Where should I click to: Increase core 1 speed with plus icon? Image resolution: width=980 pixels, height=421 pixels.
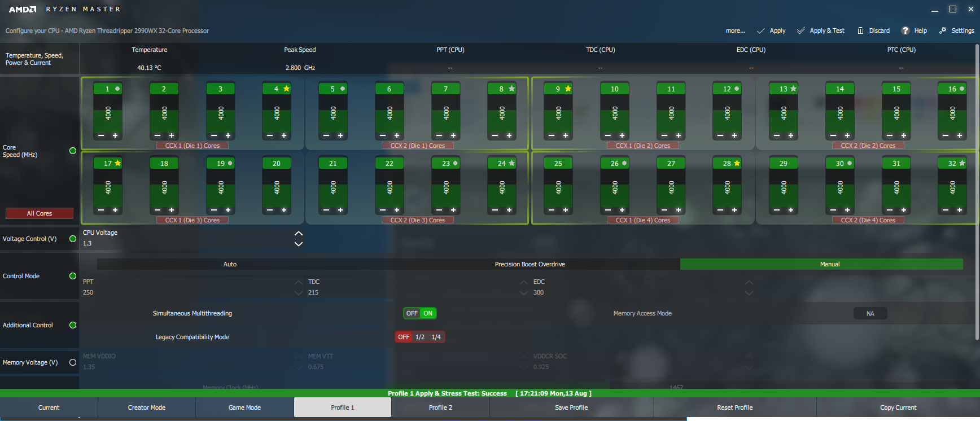click(x=115, y=135)
